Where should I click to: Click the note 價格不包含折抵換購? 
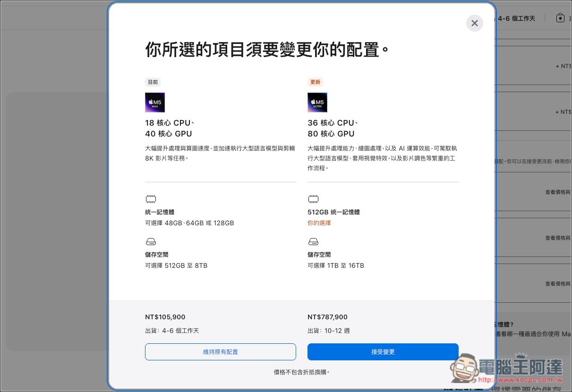click(302, 372)
